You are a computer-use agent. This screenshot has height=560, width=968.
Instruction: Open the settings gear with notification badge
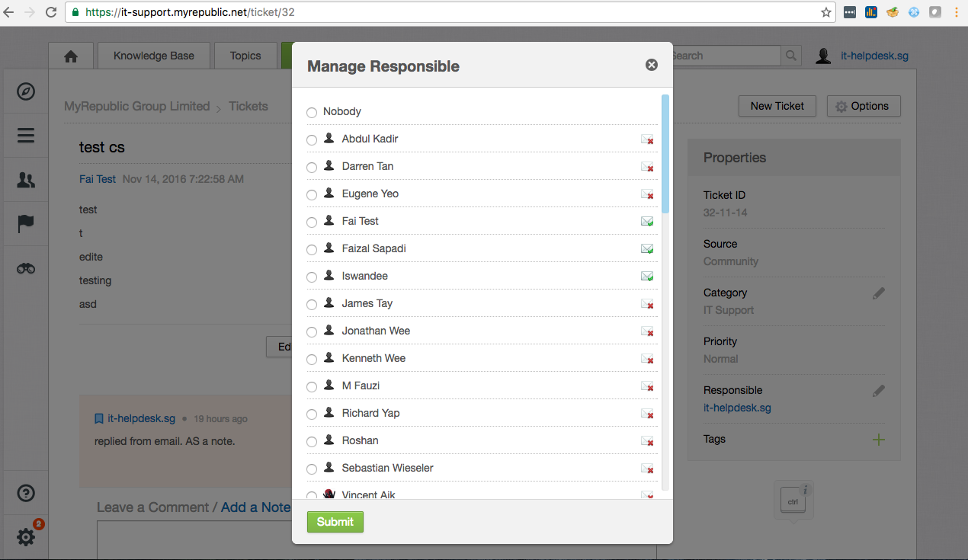(x=26, y=537)
